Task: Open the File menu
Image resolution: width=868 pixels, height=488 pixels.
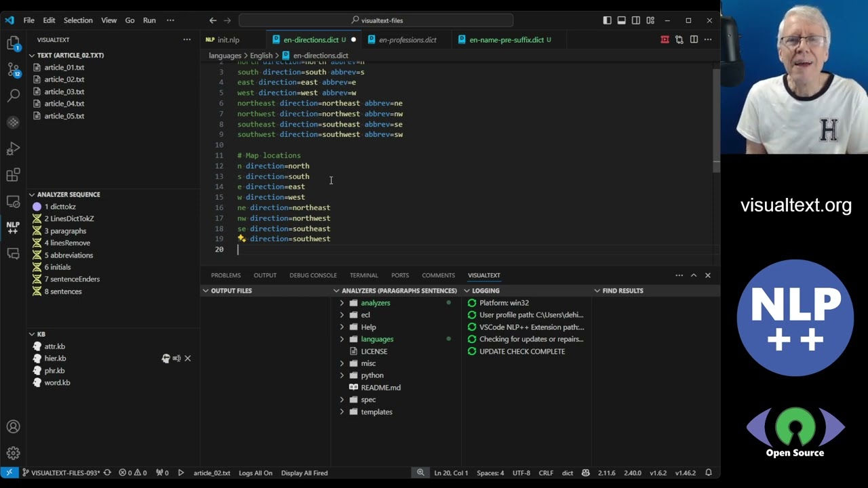Action: (x=29, y=20)
